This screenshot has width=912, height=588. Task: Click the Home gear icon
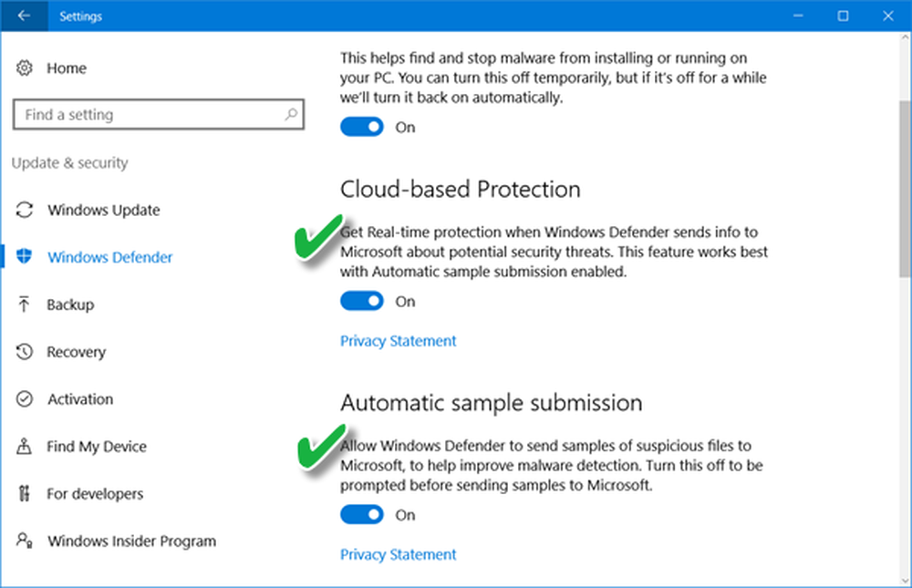click(x=25, y=68)
